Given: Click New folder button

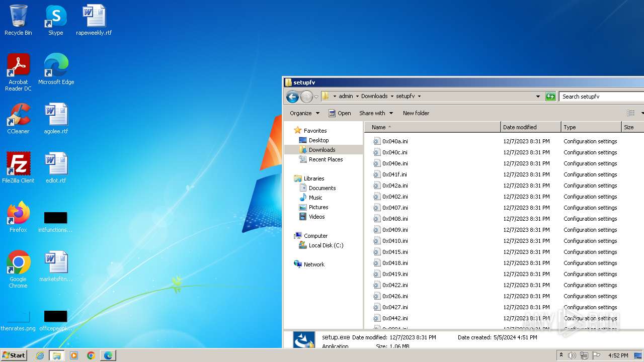Looking at the screenshot, I should coord(416,113).
